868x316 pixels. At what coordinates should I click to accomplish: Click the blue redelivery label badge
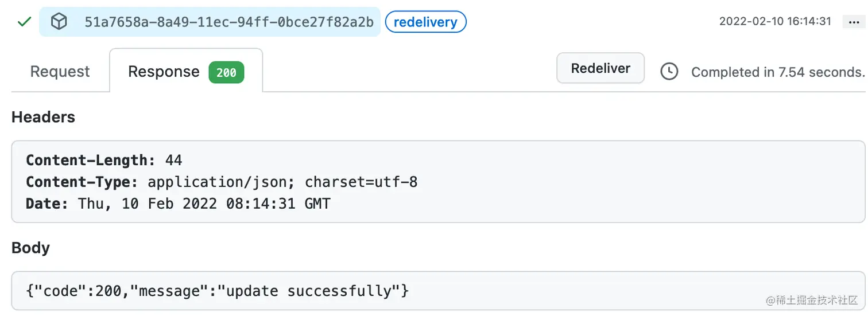(425, 22)
